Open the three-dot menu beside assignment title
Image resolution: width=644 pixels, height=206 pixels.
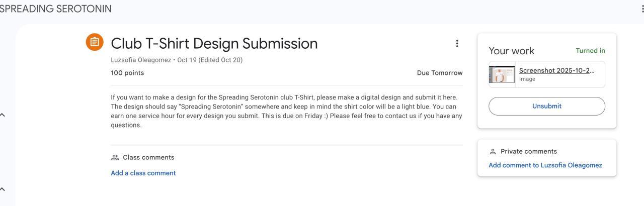[x=457, y=44]
